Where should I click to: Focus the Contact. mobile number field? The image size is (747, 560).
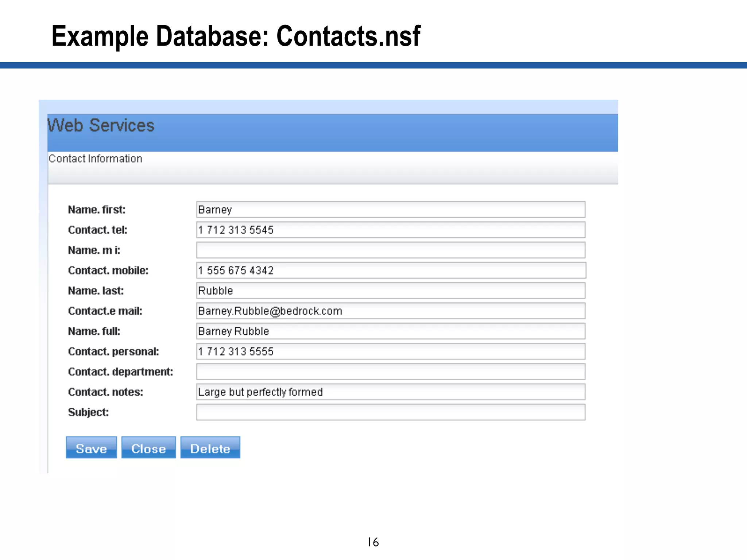(391, 270)
